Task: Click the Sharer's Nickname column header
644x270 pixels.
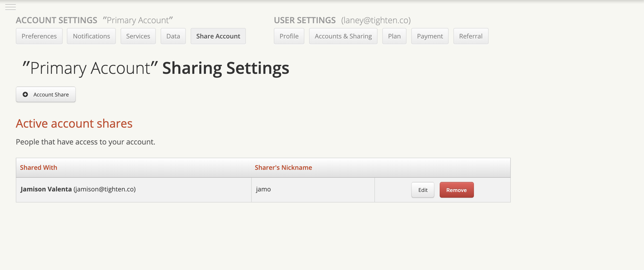Action: pos(283,167)
